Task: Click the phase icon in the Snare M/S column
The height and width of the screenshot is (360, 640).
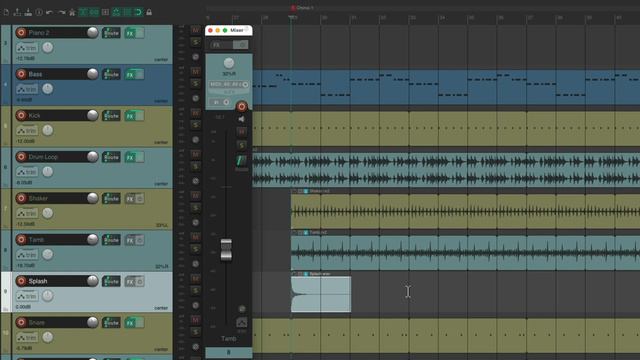Action: pyautogui.click(x=196, y=347)
